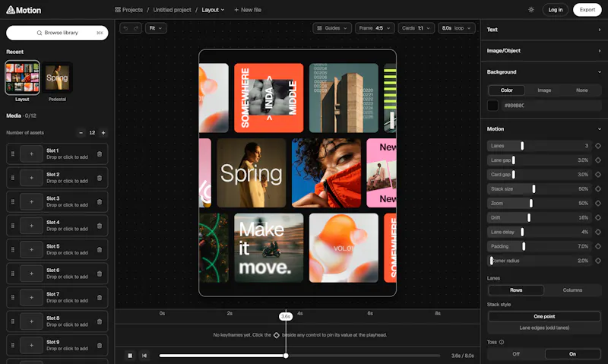Pin a keyframe for Lane gap diamond
Image resolution: width=608 pixels, height=364 pixels.
[x=598, y=160]
